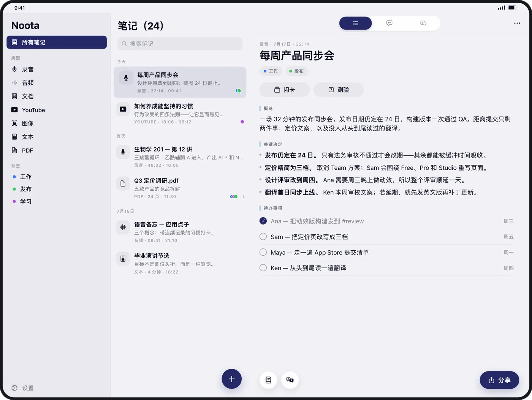Tap the round plus button to add note
The height and width of the screenshot is (400, 532).
(232, 379)
